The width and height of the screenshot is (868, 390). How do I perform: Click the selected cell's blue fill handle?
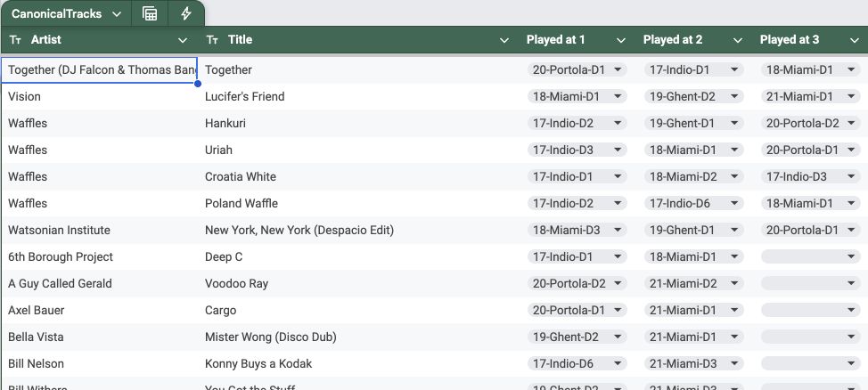tap(198, 84)
